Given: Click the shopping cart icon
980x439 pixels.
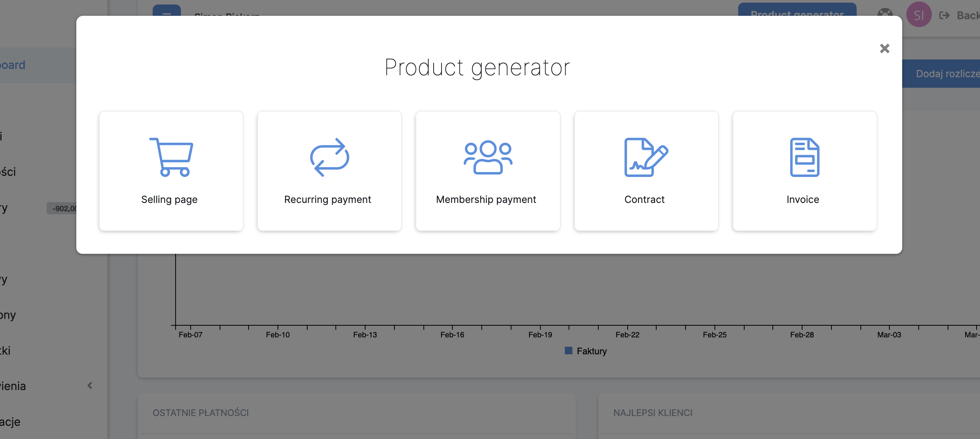Looking at the screenshot, I should pos(171,157).
